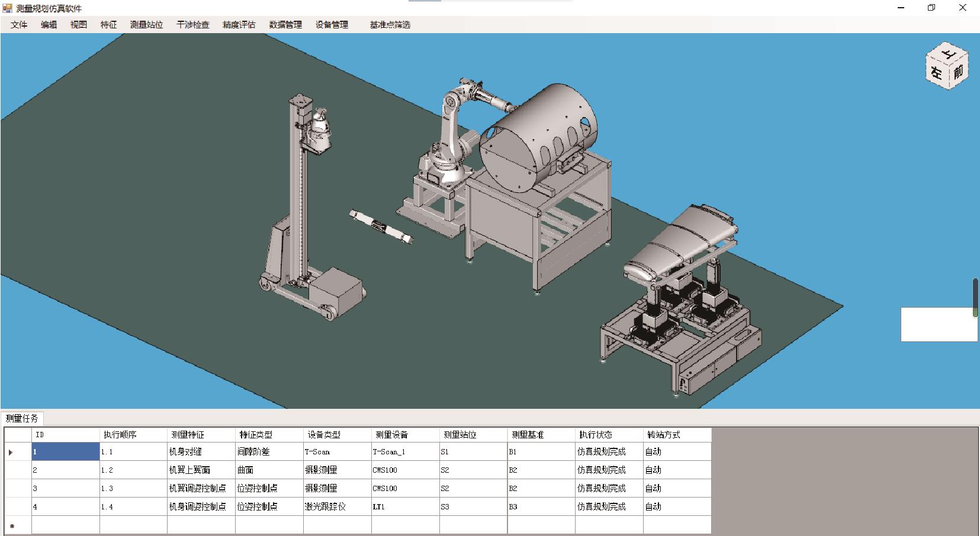The width and height of the screenshot is (980, 536).
Task: Click the 机翼上翼面 feature cell
Action: (x=201, y=470)
